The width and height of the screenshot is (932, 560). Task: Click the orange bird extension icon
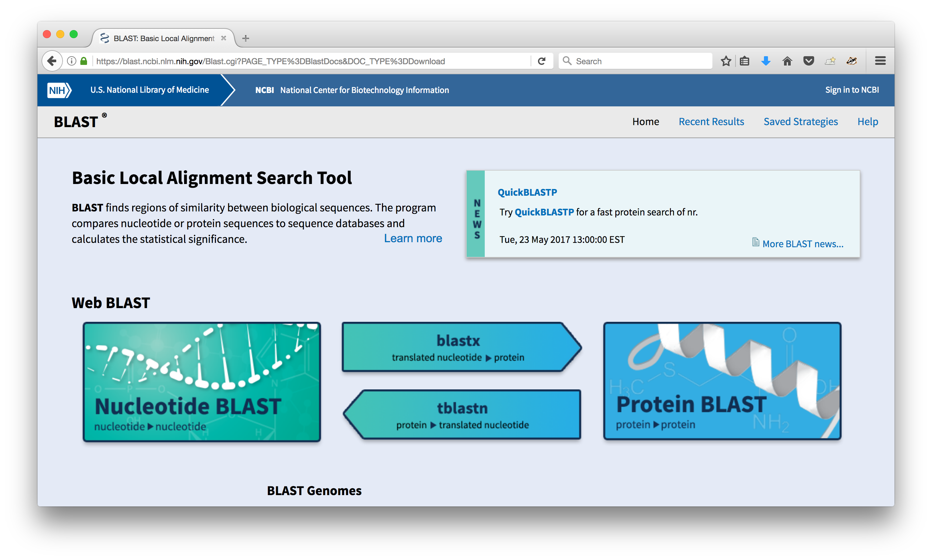pos(852,61)
